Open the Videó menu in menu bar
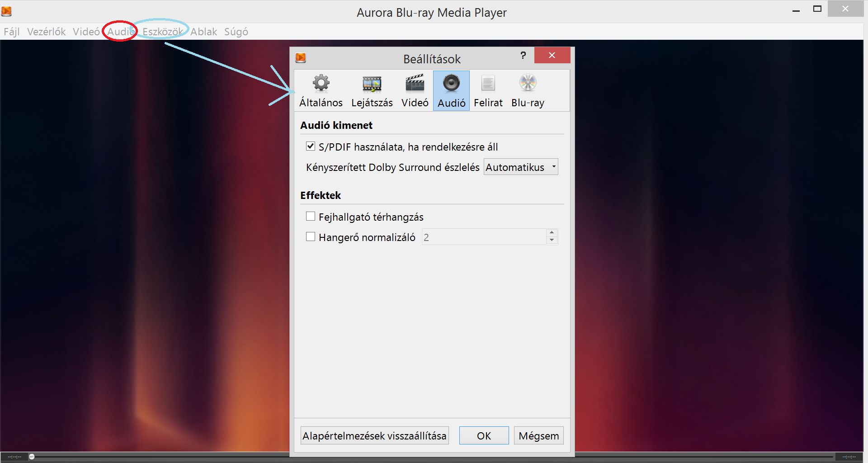 (86, 32)
